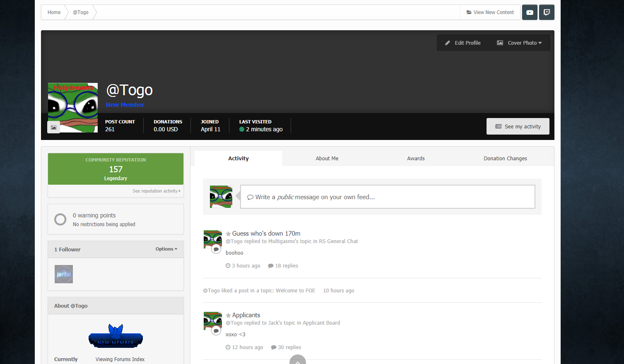The height and width of the screenshot is (364, 624).
Task: Click the New Member rank badge image
Action: coord(116,336)
